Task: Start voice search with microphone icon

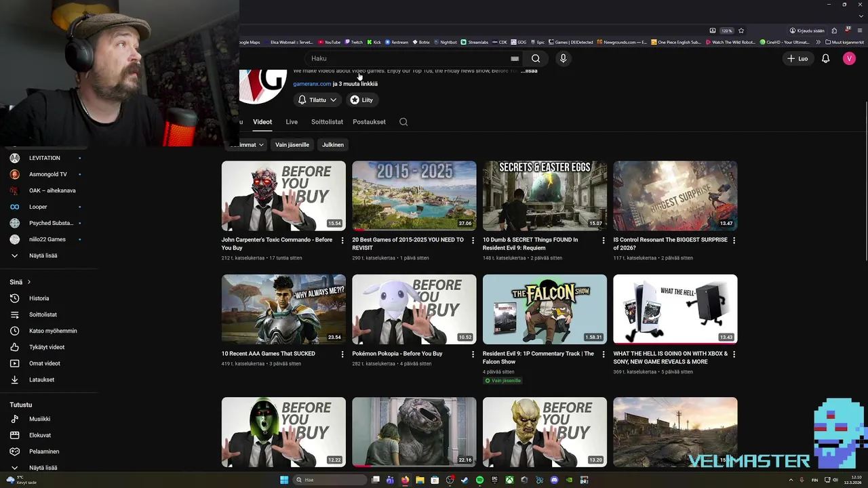Action: pyautogui.click(x=563, y=58)
